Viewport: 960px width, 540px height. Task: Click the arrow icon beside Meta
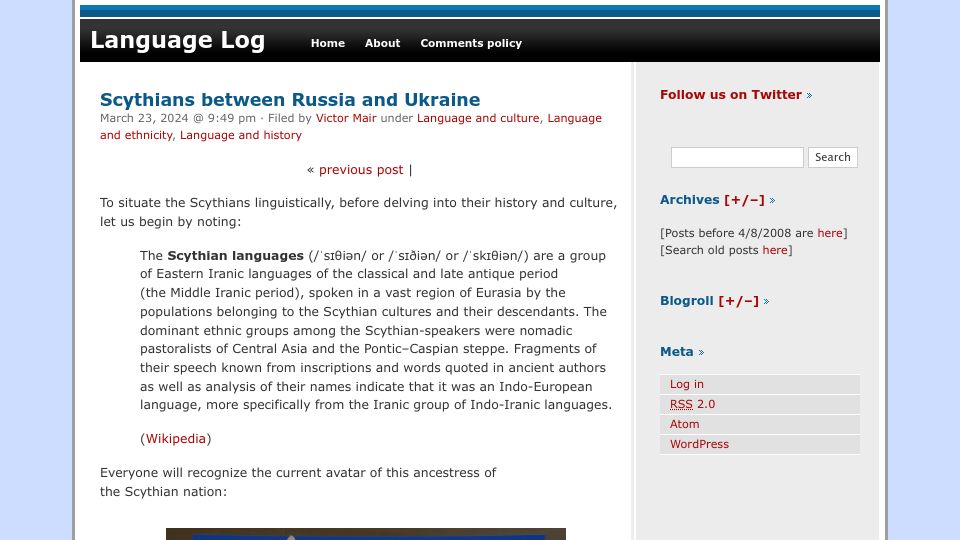point(701,353)
